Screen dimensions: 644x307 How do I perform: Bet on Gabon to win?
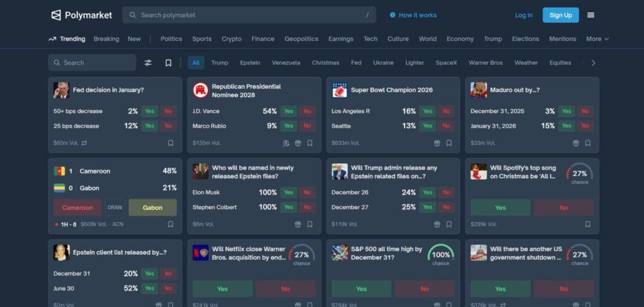153,208
